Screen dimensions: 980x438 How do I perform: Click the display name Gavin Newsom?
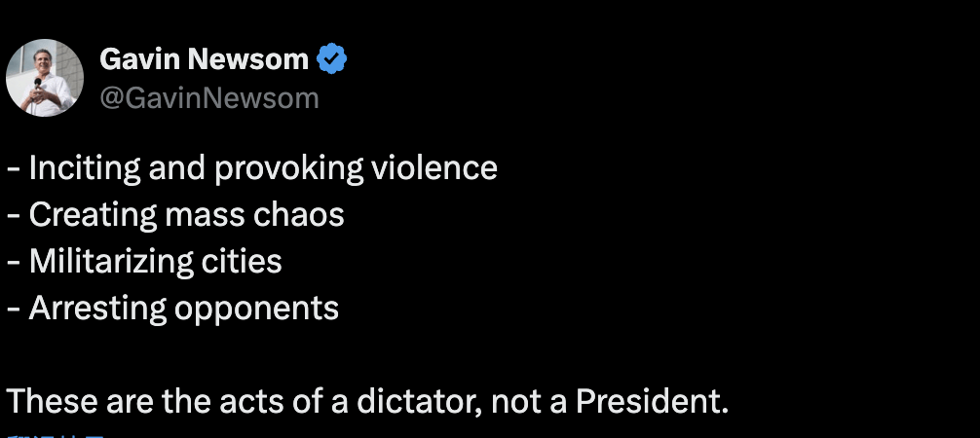tap(205, 61)
